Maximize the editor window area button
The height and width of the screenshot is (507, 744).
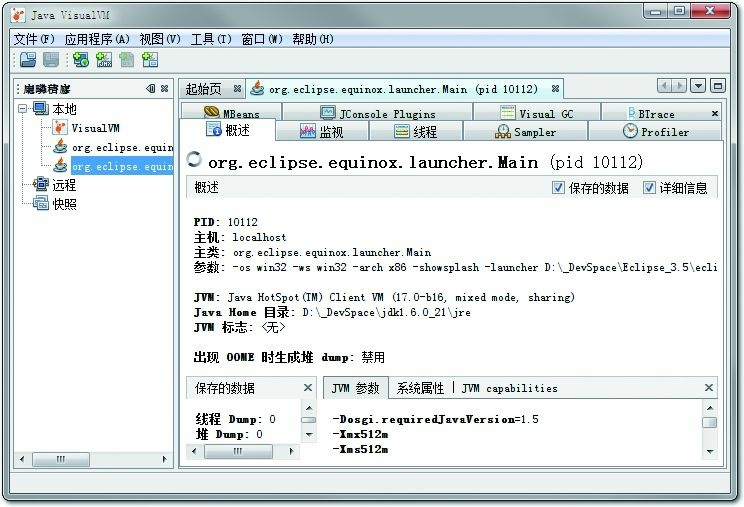coord(718,86)
